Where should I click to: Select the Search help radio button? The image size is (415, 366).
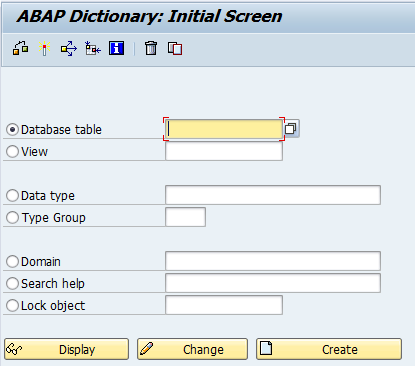click(x=12, y=283)
